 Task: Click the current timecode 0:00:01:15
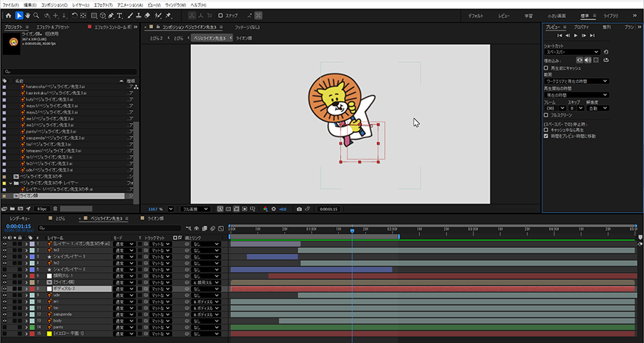(x=19, y=226)
